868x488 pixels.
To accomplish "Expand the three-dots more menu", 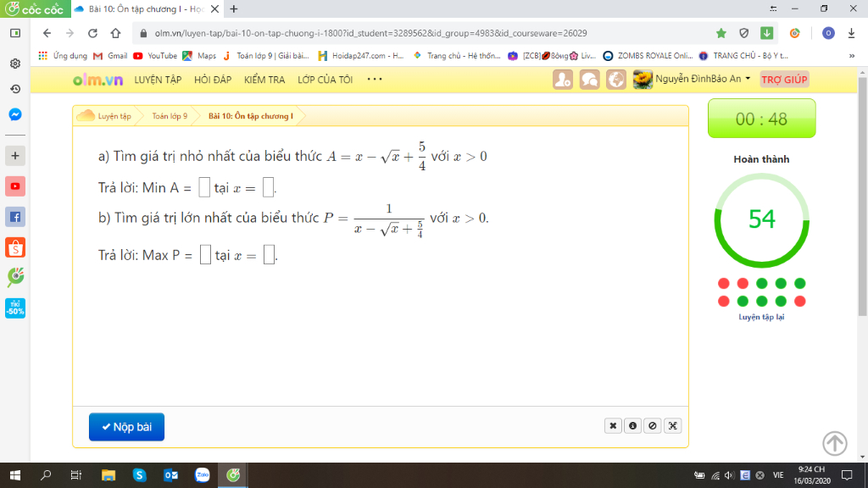I will click(x=375, y=79).
